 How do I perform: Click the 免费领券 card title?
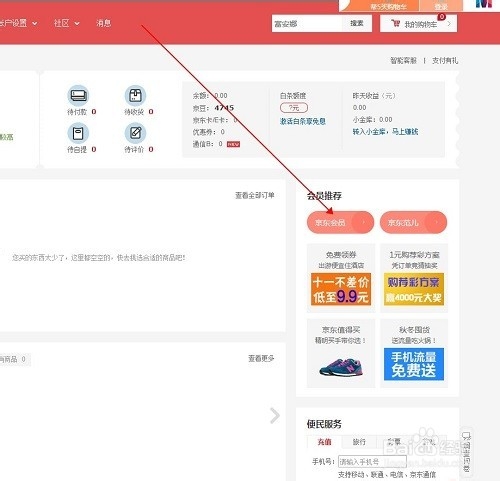coord(341,255)
